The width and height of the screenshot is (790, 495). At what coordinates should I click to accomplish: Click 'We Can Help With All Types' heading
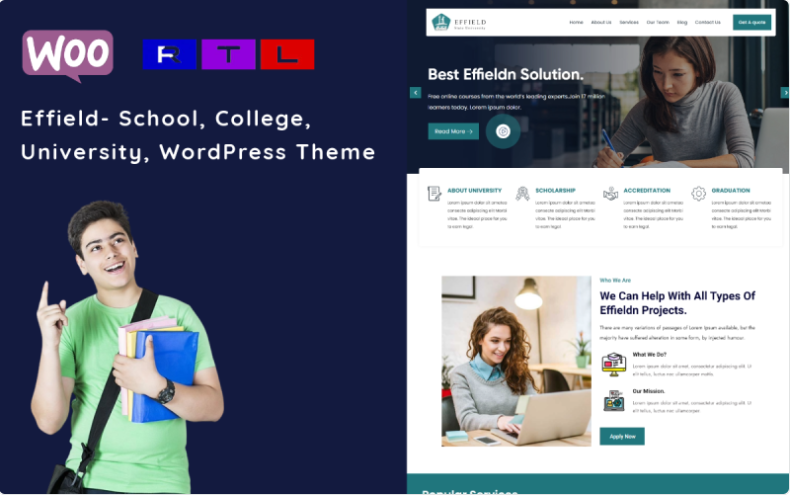click(677, 303)
